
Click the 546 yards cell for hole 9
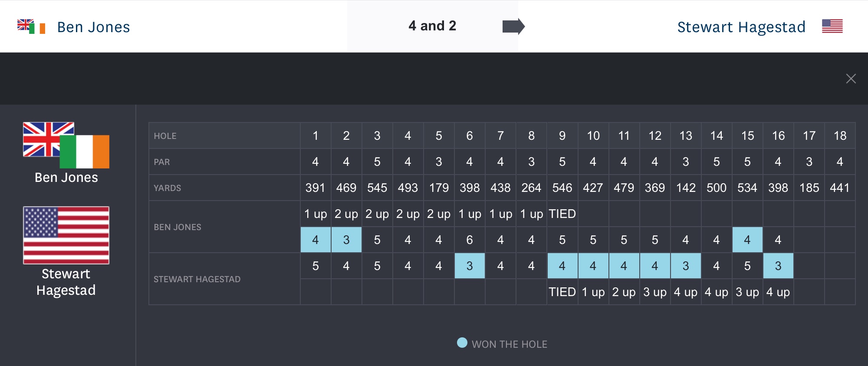pyautogui.click(x=562, y=188)
